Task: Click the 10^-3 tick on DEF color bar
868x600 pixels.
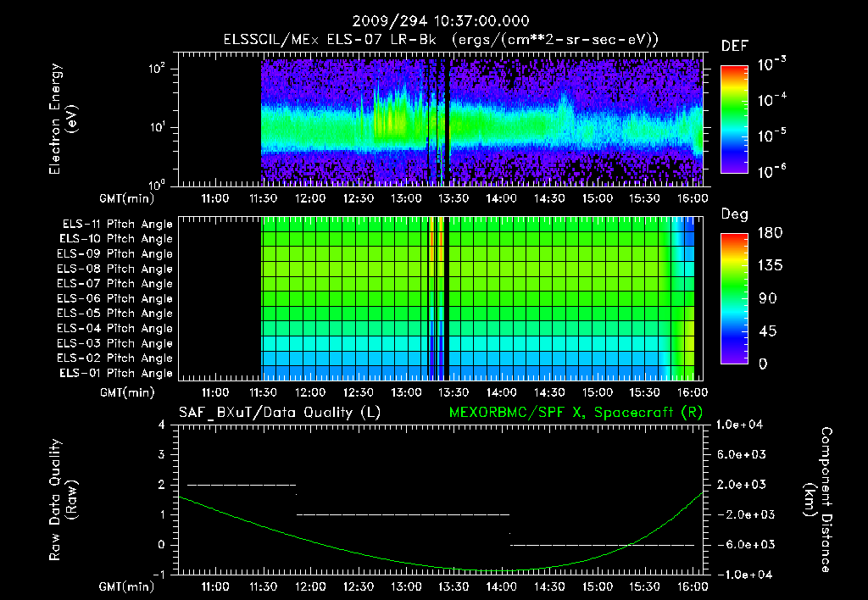Action: pyautogui.click(x=771, y=64)
